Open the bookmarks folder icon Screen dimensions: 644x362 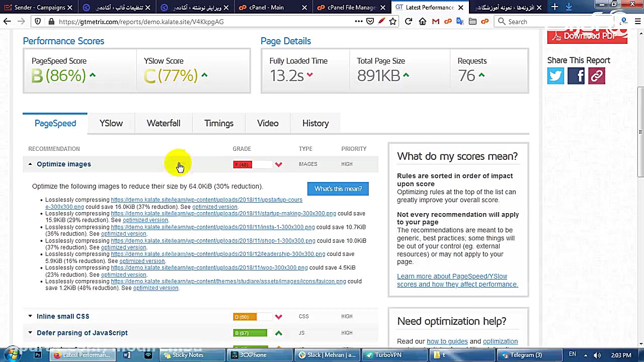click(x=472, y=22)
